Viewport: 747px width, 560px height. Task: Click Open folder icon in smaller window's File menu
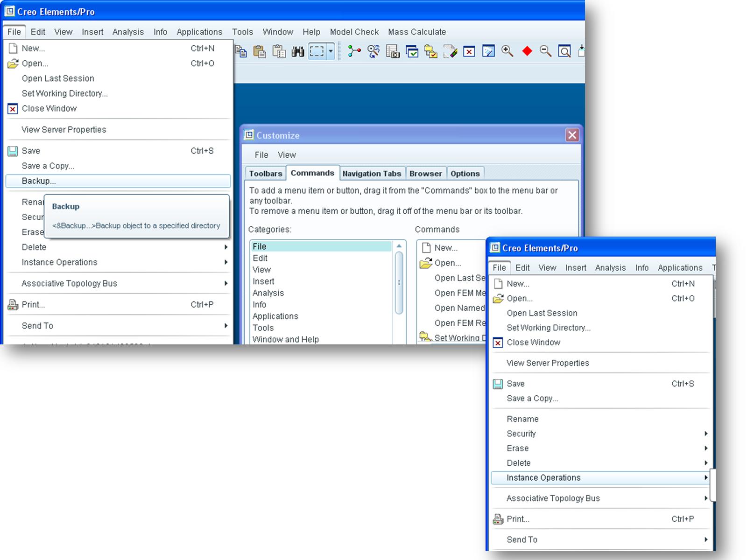pos(498,298)
